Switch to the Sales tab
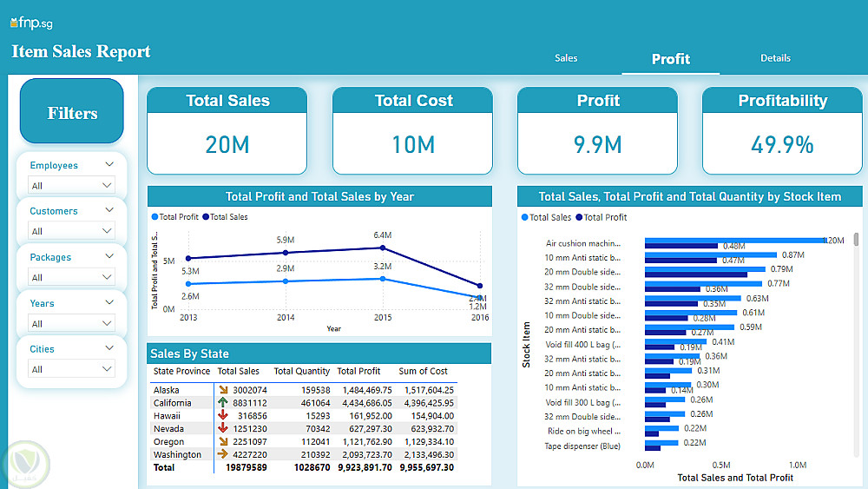The width and height of the screenshot is (868, 489). [566, 58]
